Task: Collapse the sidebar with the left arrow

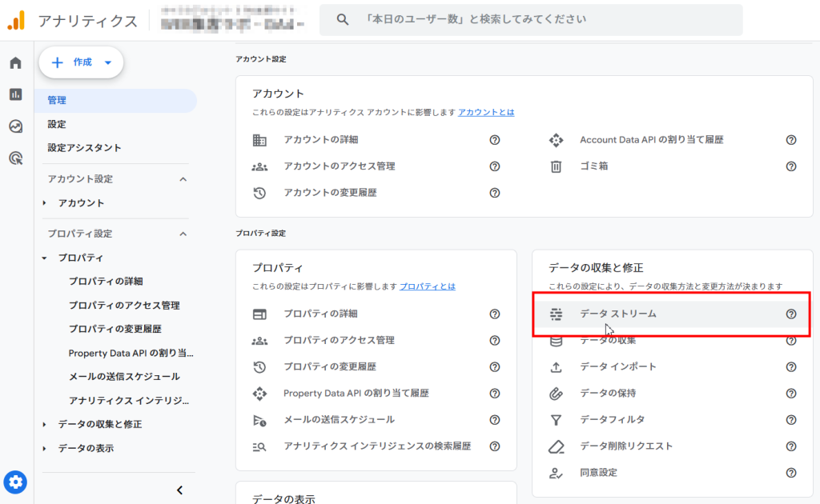Action: (x=179, y=490)
